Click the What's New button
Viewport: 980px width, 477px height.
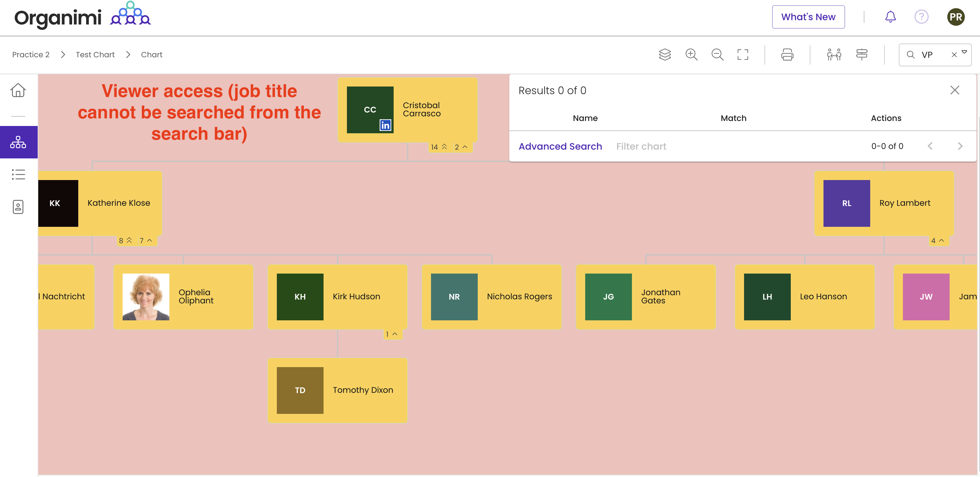click(808, 17)
